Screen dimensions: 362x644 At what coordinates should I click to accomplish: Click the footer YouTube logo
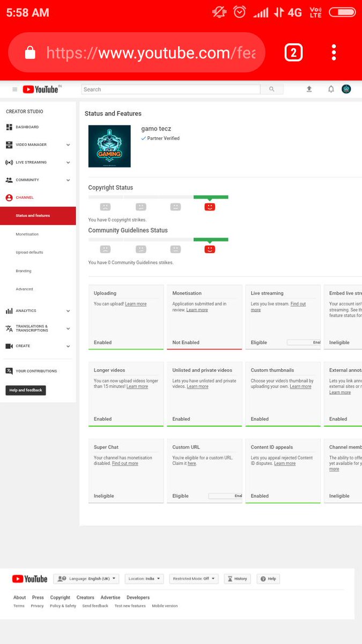(29, 579)
